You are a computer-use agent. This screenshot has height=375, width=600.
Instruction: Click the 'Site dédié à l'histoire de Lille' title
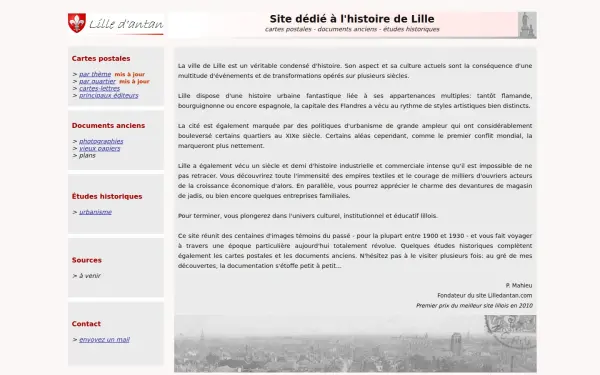(x=352, y=19)
